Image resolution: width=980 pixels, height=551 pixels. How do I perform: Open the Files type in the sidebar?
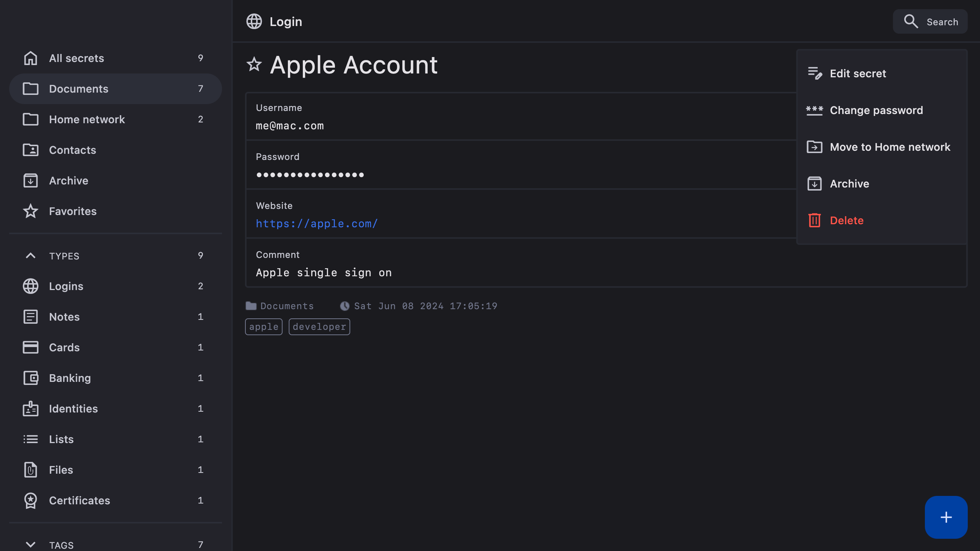point(61,470)
